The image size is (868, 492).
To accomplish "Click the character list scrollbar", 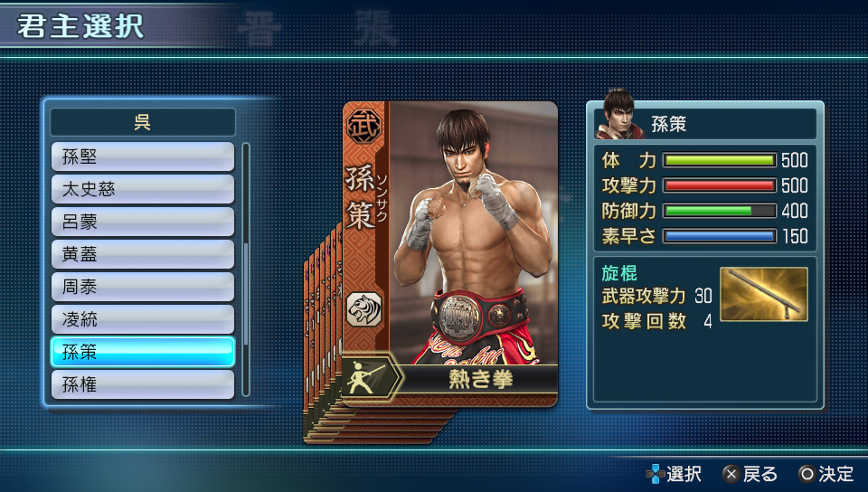I will pyautogui.click(x=246, y=270).
